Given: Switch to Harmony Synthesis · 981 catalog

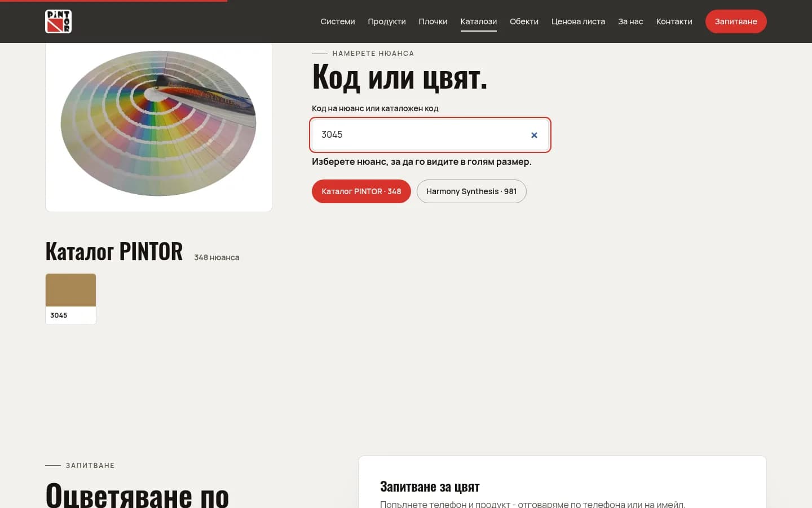Looking at the screenshot, I should (x=471, y=191).
